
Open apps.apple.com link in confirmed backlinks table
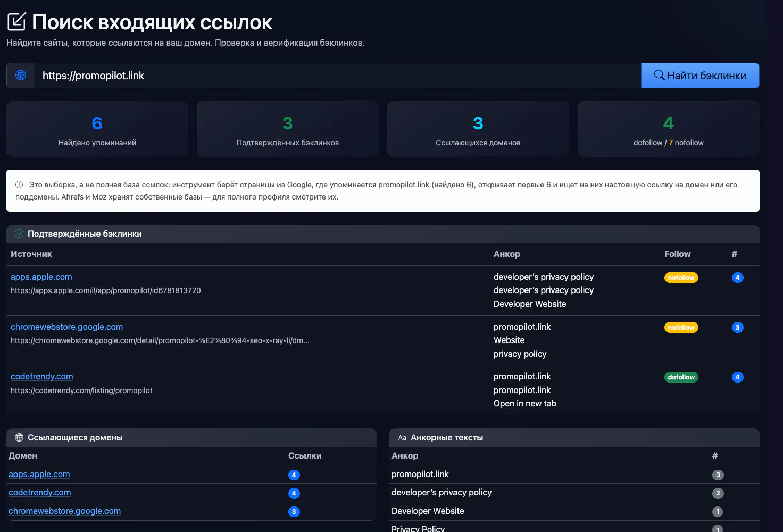tap(41, 277)
